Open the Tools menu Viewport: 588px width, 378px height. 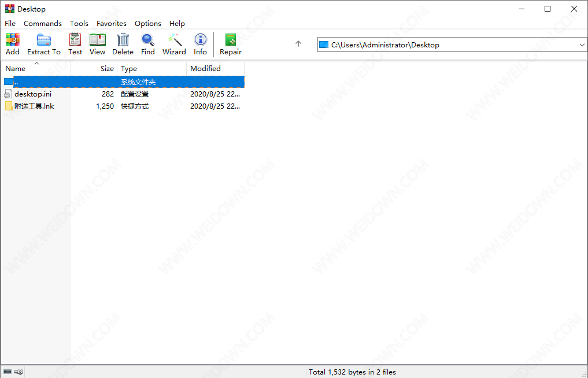79,23
